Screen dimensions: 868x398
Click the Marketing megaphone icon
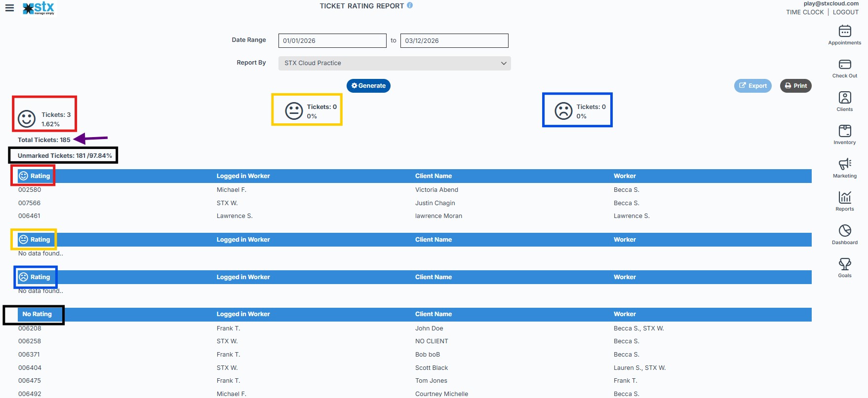(845, 164)
